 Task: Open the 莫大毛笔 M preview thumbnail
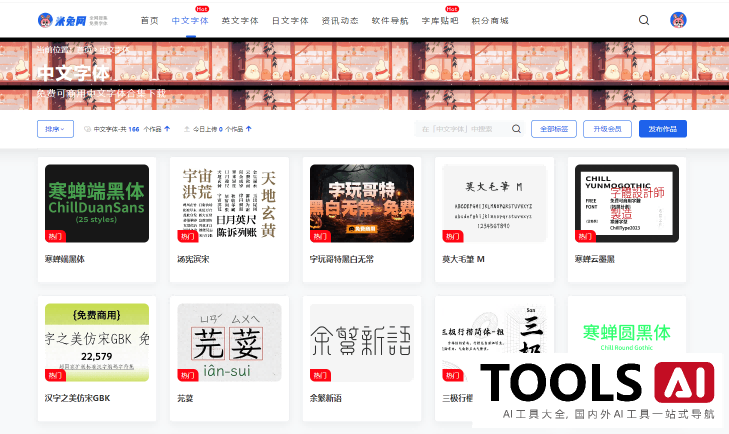(x=494, y=203)
